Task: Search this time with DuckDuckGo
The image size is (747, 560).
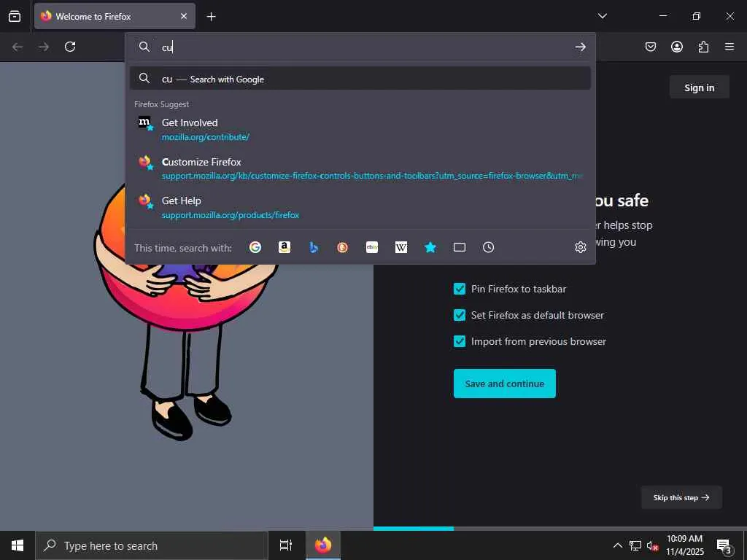Action: pos(343,247)
